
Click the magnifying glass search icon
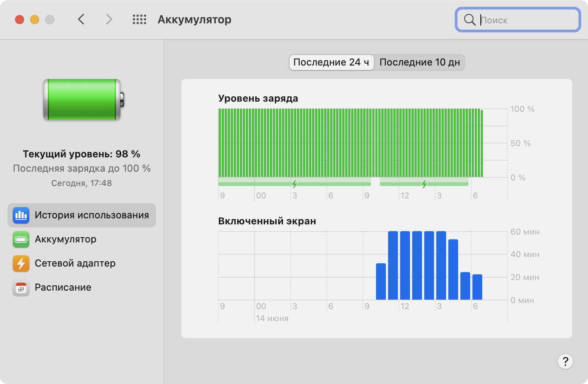coord(469,20)
